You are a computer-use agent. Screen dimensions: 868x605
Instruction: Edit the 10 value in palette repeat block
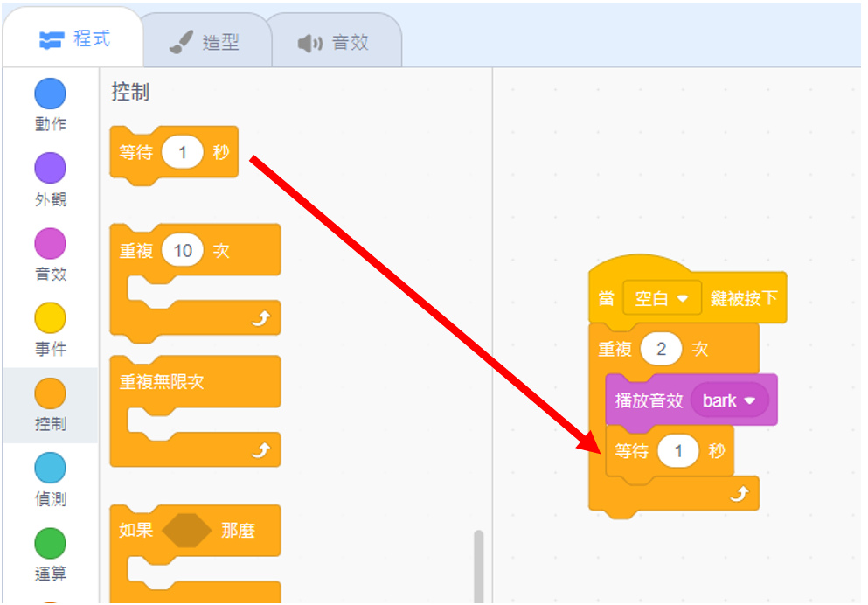tap(182, 251)
